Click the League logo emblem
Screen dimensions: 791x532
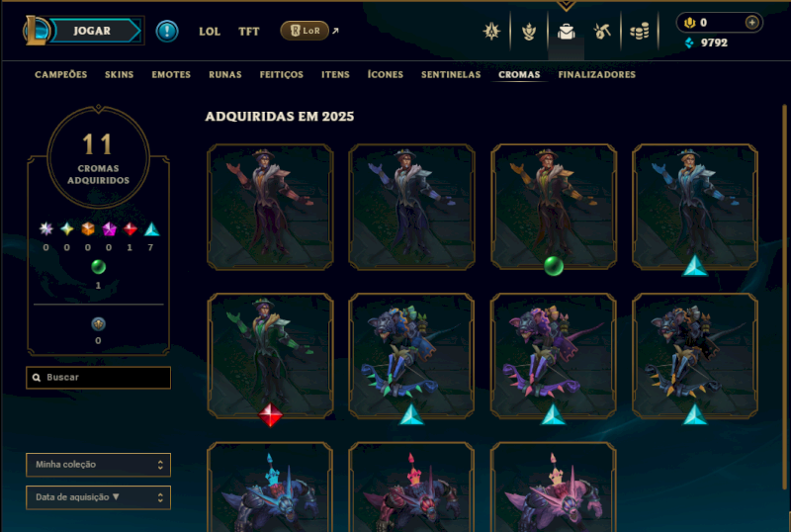pyautogui.click(x=36, y=31)
